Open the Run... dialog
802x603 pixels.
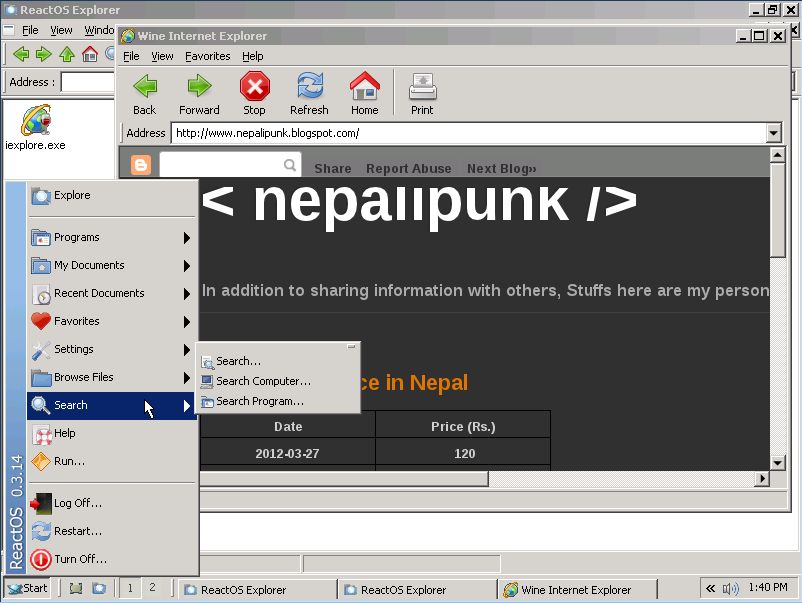click(x=112, y=461)
